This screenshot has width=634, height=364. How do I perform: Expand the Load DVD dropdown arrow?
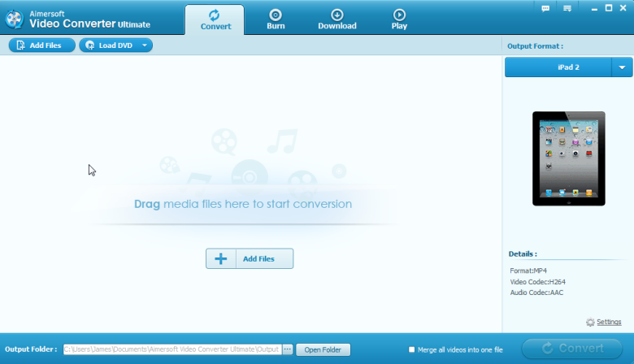[x=145, y=45]
